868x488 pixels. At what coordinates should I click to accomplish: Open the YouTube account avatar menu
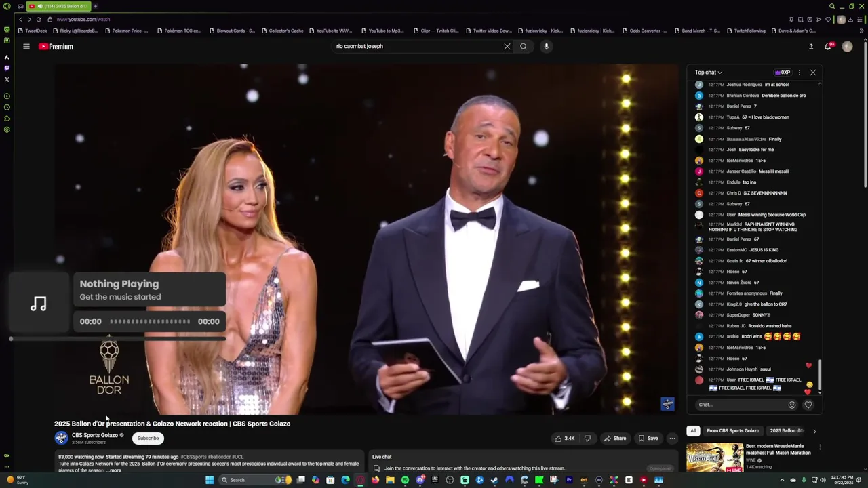tap(847, 47)
